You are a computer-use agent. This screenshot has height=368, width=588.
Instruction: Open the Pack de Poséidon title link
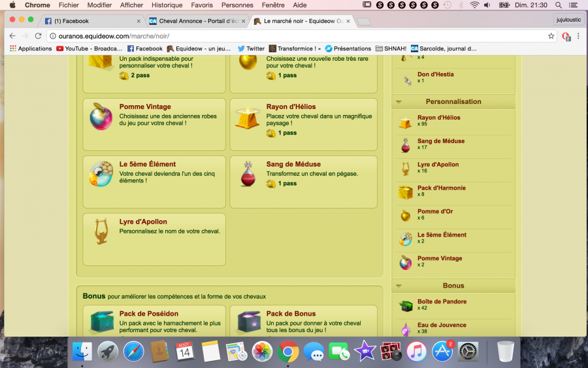point(149,314)
